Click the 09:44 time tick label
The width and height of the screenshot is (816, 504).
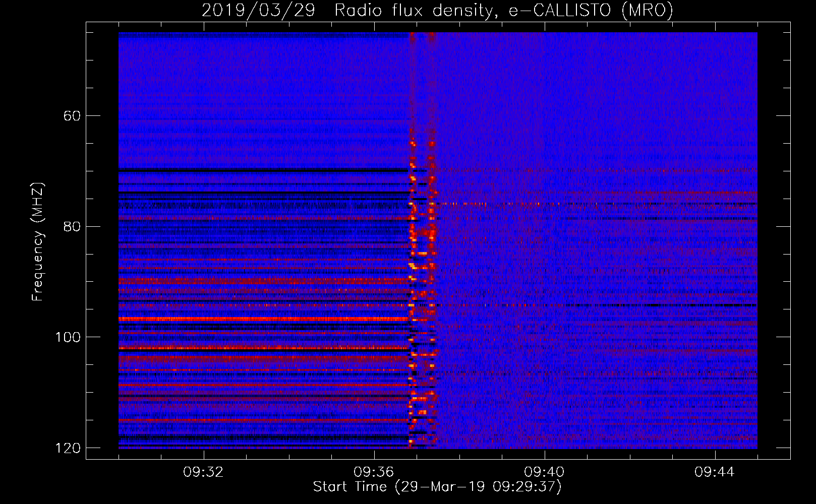pyautogui.click(x=715, y=472)
